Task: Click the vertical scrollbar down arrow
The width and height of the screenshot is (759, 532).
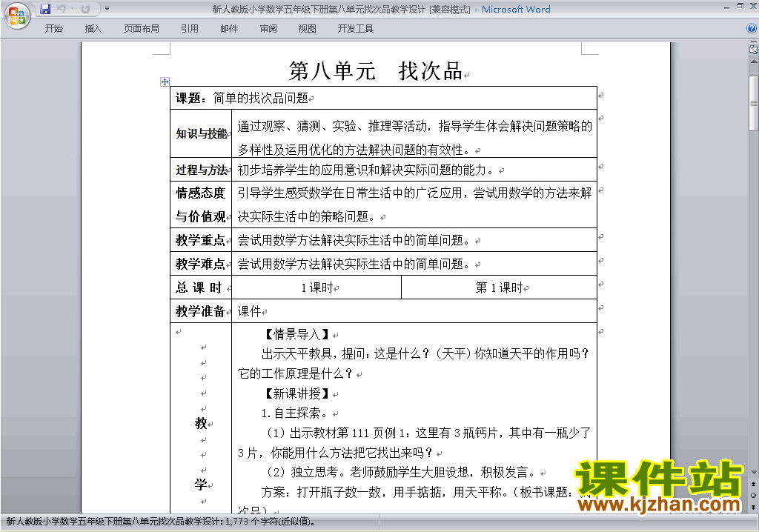Action: coord(754,473)
